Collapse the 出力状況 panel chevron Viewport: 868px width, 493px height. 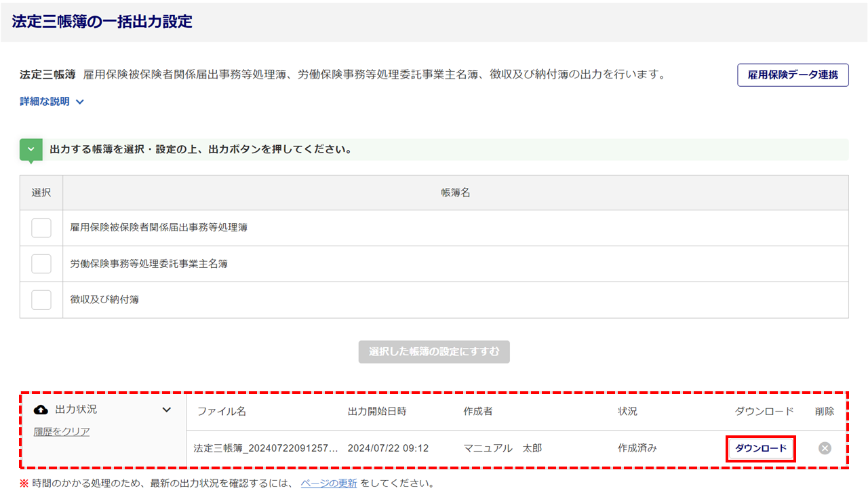coord(167,410)
